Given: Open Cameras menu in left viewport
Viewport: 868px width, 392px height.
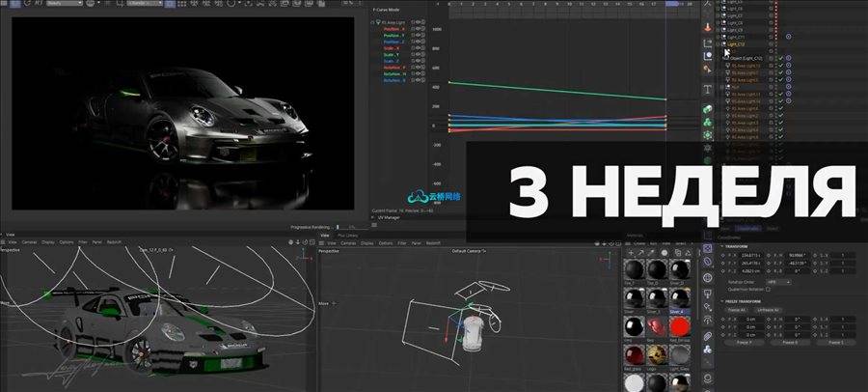Looking at the screenshot, I should point(29,242).
